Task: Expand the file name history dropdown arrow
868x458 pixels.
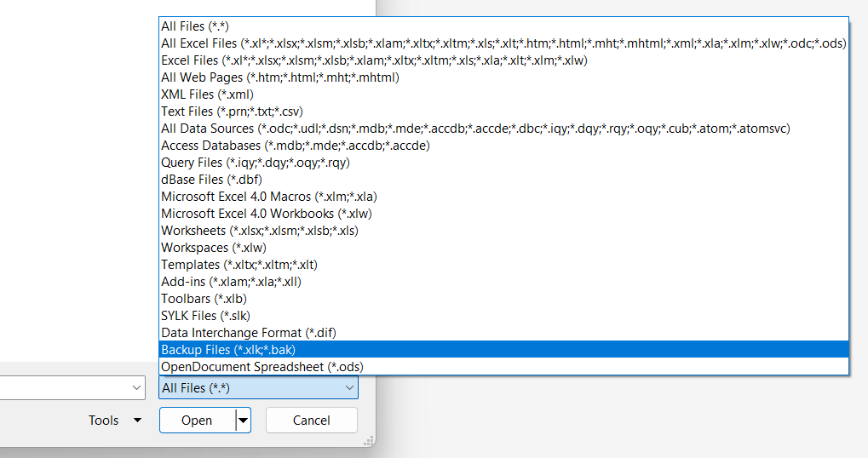Action: point(136,387)
